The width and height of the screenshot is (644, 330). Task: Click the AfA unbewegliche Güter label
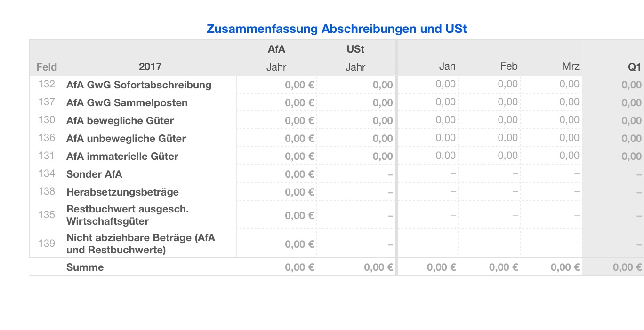click(x=126, y=139)
